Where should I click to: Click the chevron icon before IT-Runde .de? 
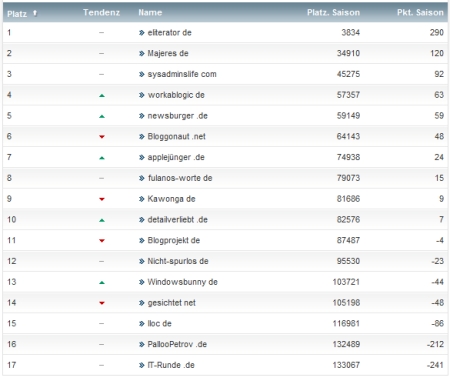tap(142, 365)
